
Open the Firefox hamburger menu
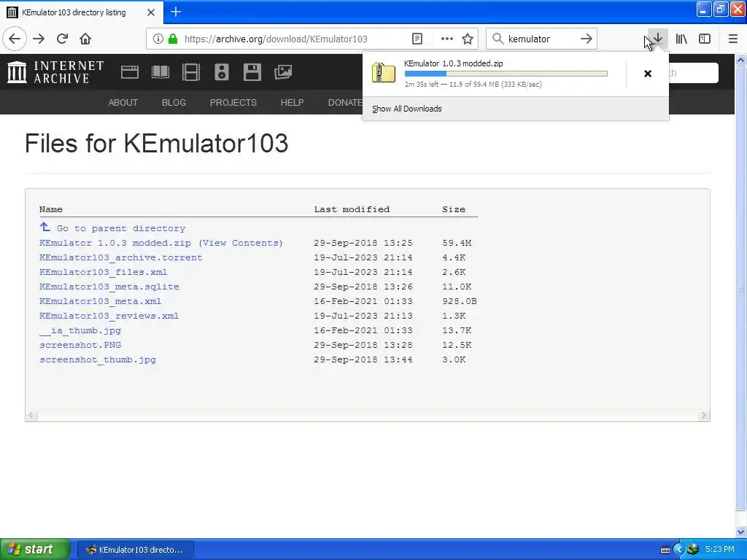tap(733, 39)
